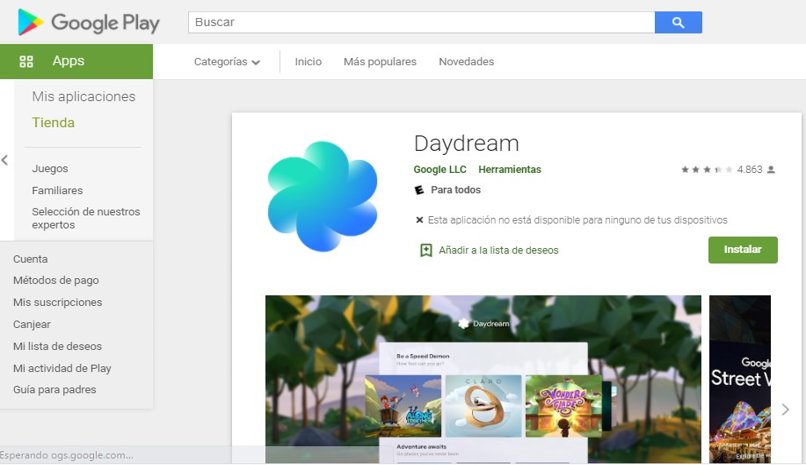The height and width of the screenshot is (465, 806).
Task: Open Cuenta settings
Action: pos(30,259)
